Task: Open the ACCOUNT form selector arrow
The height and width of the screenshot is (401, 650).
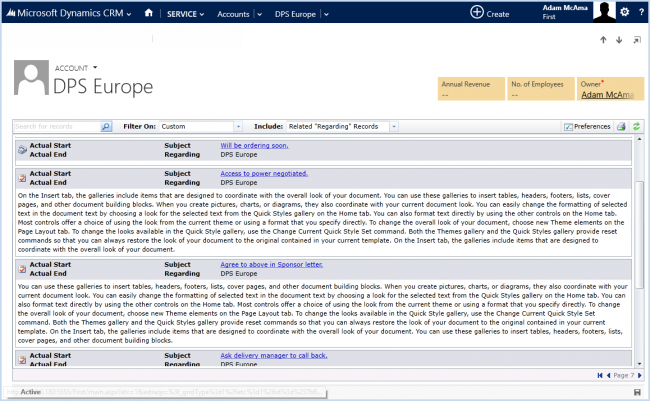Action: 95,67
